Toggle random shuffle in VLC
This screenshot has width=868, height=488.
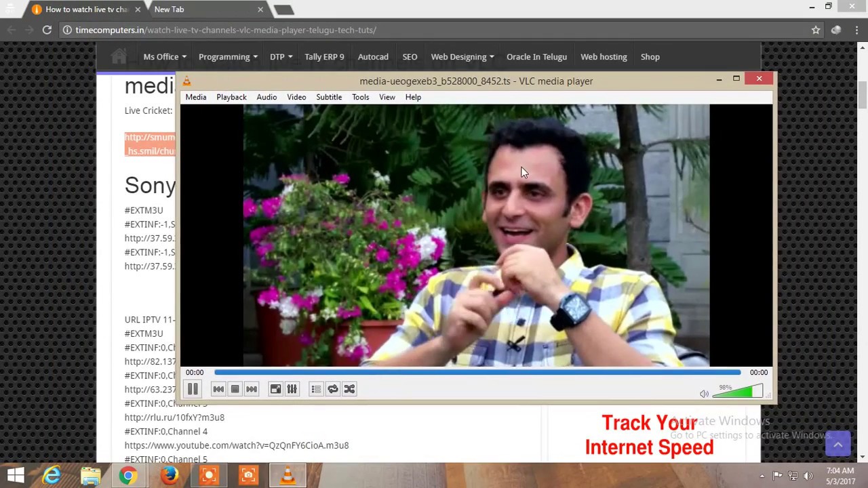(349, 389)
